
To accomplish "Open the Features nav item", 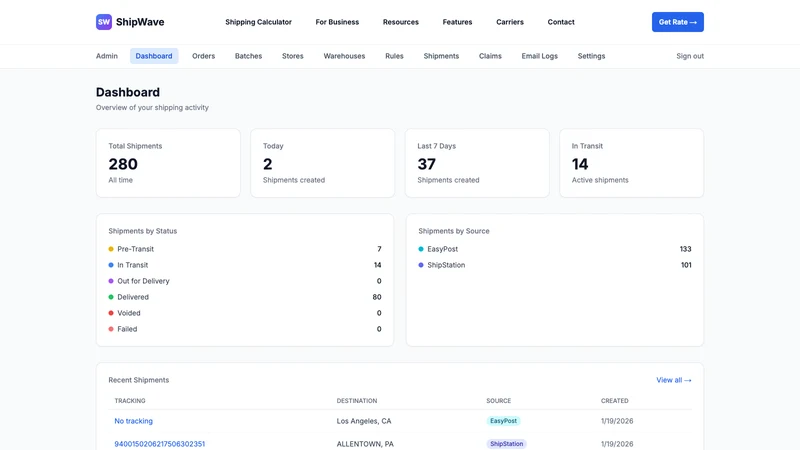I will 457,22.
